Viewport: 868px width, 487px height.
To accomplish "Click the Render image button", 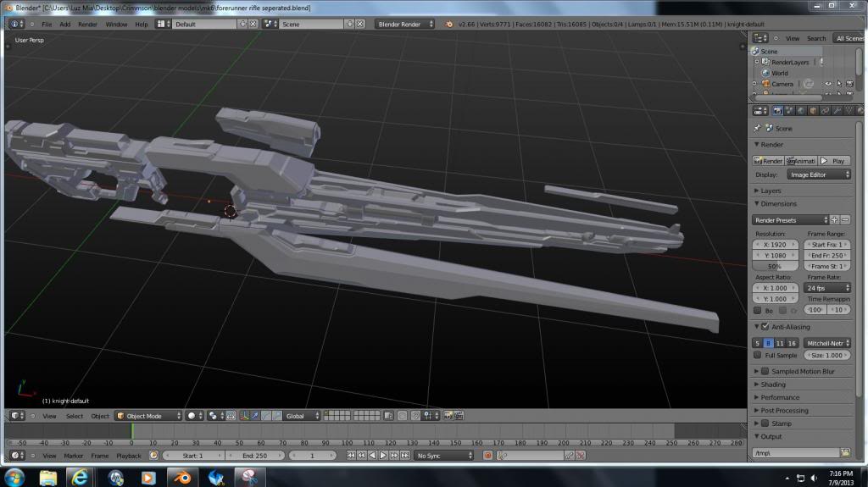I will coord(768,160).
